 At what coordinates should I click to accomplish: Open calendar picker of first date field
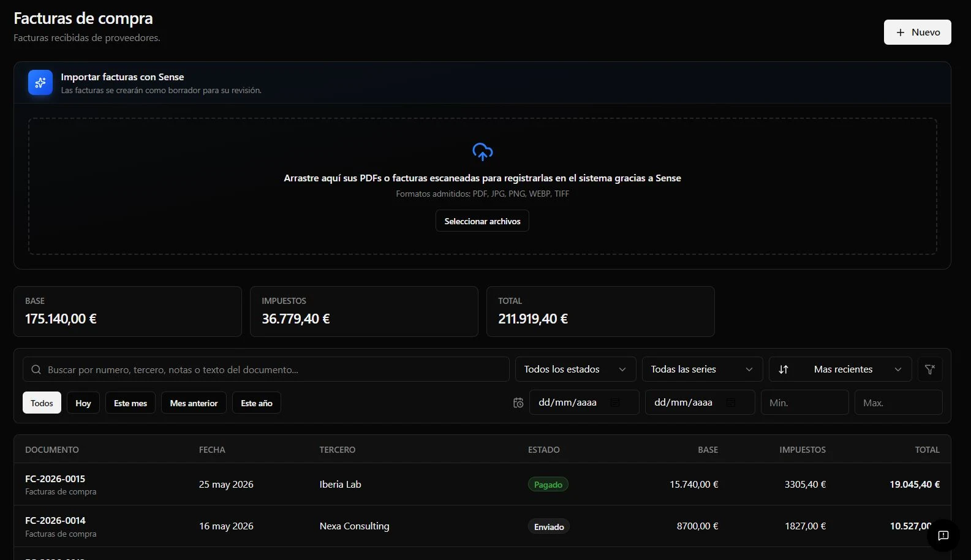[x=615, y=403]
